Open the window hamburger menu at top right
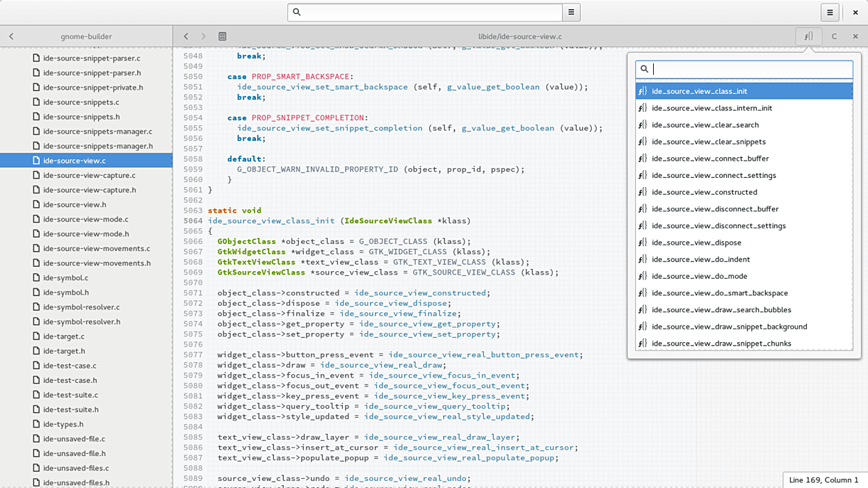This screenshot has width=868, height=488. pyautogui.click(x=829, y=12)
